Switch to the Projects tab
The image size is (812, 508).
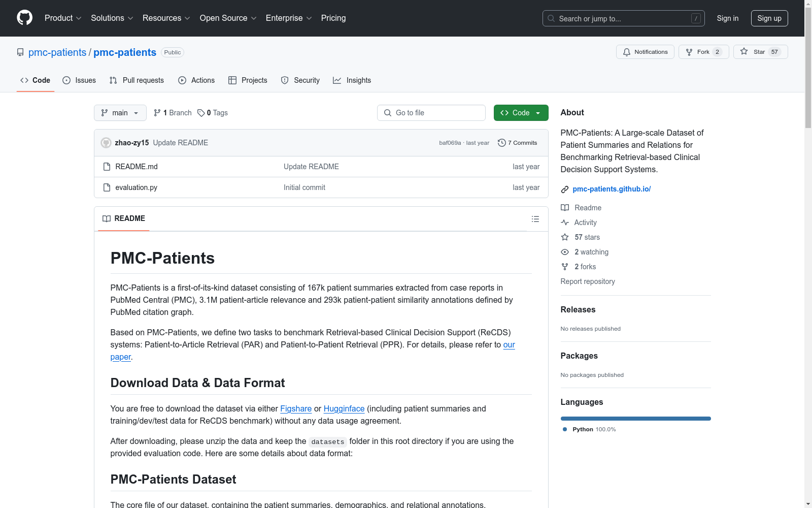[x=248, y=80]
